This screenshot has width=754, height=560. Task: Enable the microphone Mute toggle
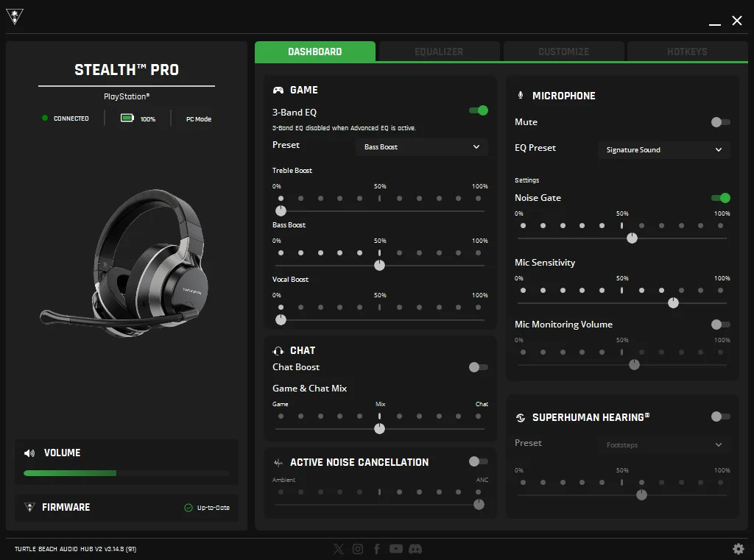pos(720,122)
